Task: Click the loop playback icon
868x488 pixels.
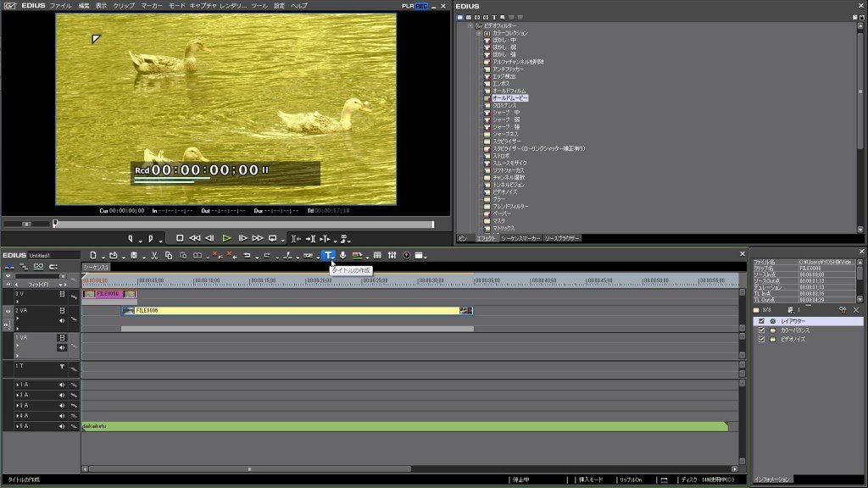Action: click(x=272, y=238)
